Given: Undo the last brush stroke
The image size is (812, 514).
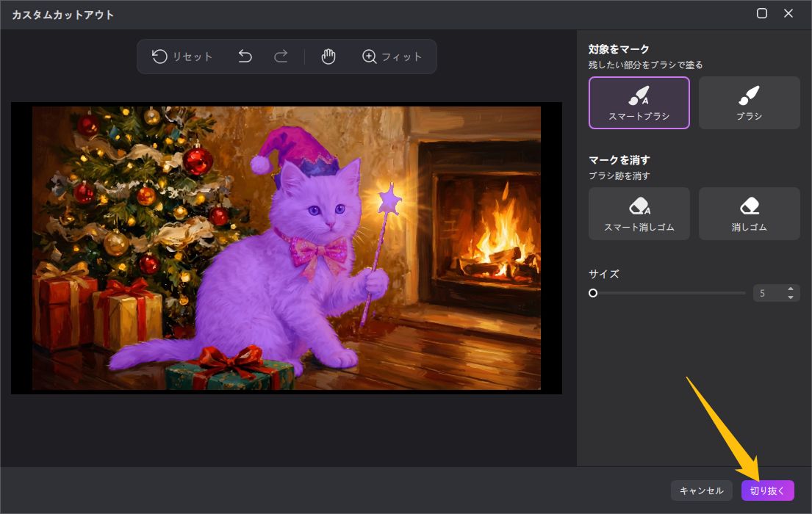Looking at the screenshot, I should [x=245, y=57].
